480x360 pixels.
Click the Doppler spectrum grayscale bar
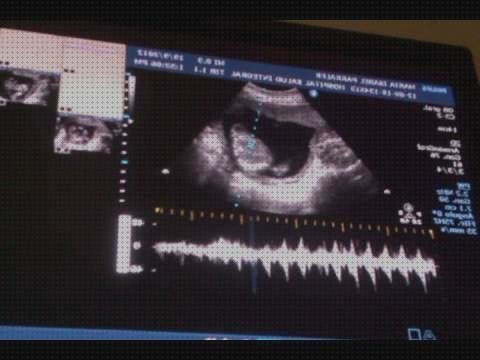point(124,244)
